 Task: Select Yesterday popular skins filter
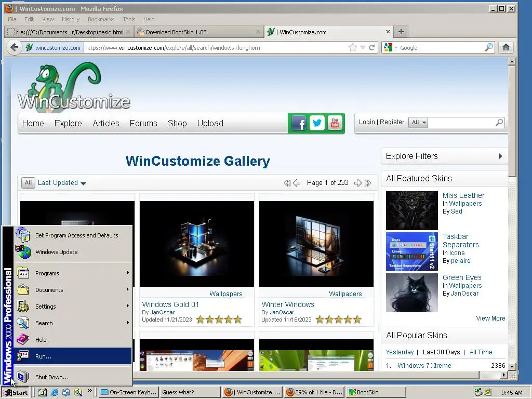point(400,352)
